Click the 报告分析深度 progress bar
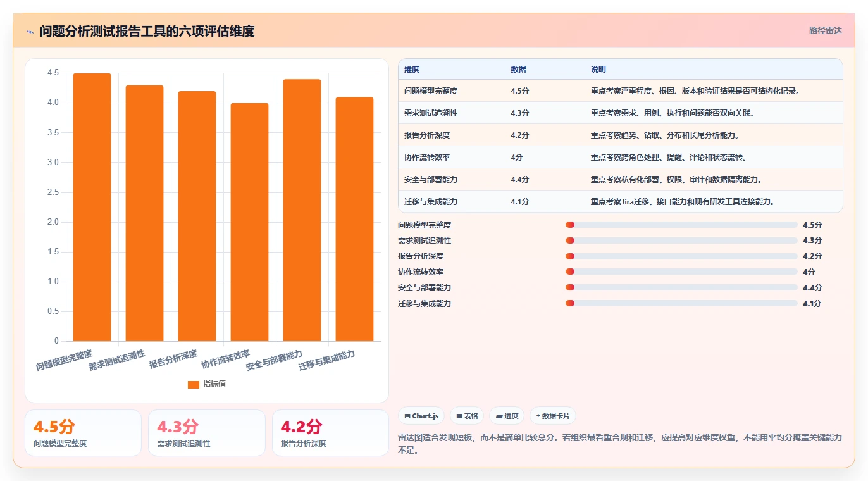This screenshot has height=481, width=868. point(681,256)
